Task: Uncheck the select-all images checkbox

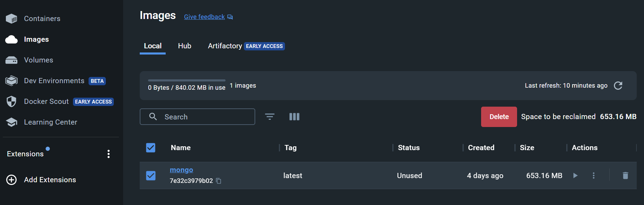Action: pos(151,148)
